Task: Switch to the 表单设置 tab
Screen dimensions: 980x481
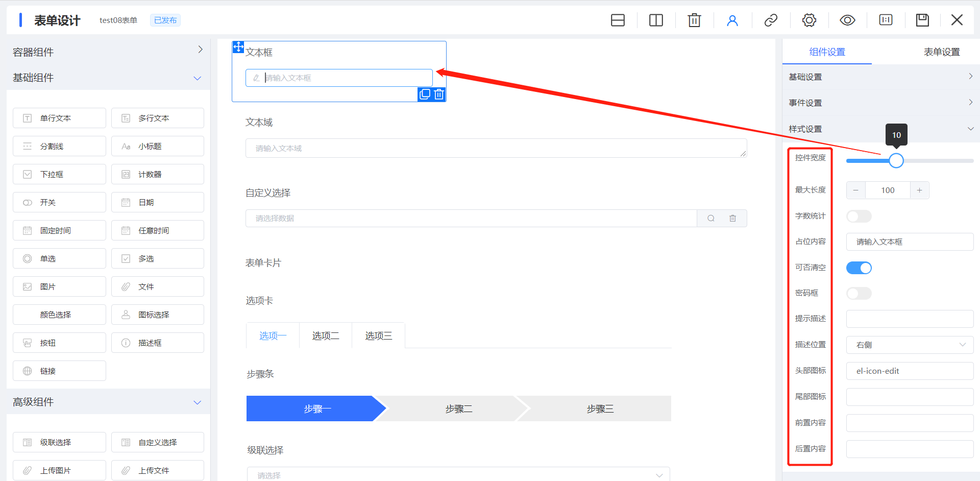Action: click(x=942, y=52)
